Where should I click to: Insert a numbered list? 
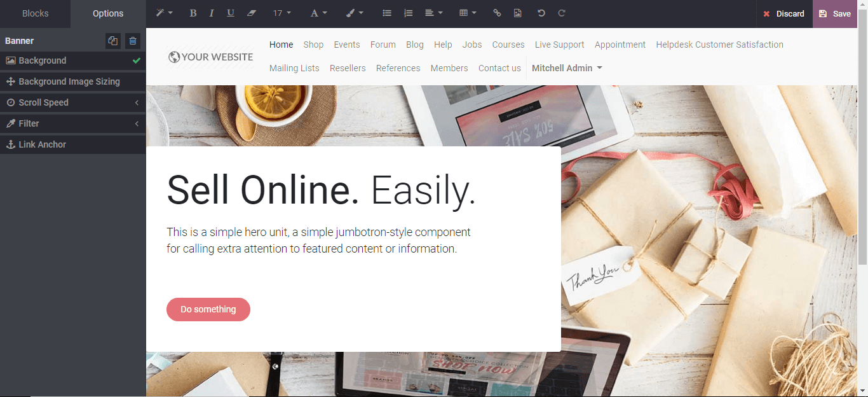tap(409, 13)
